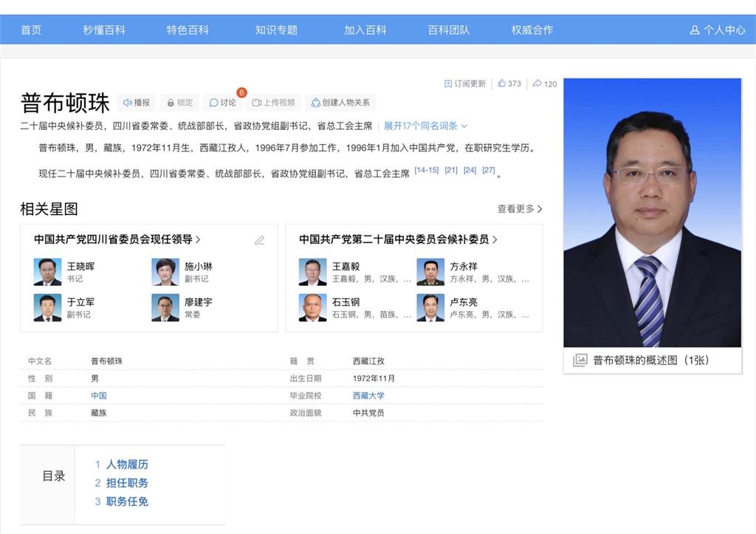Jump to 人物履历 in the table of contents
This screenshot has height=534, width=756.
pos(127,464)
